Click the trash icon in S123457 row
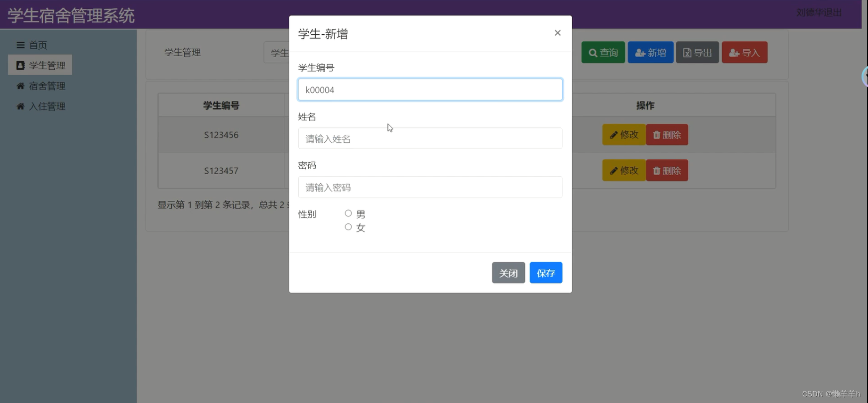The height and width of the screenshot is (403, 868). [x=656, y=171]
